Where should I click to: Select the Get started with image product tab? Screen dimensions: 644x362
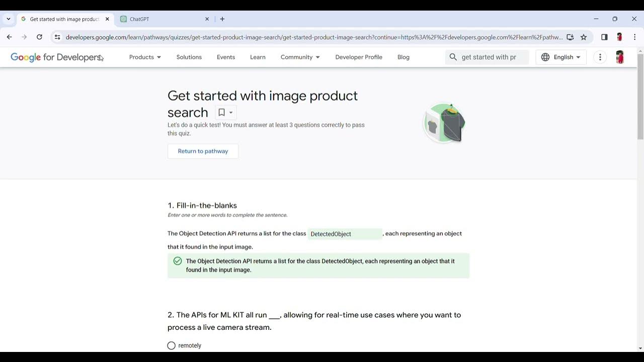point(65,19)
